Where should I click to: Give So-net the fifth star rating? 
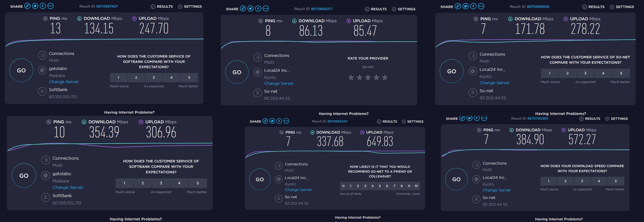[385, 78]
